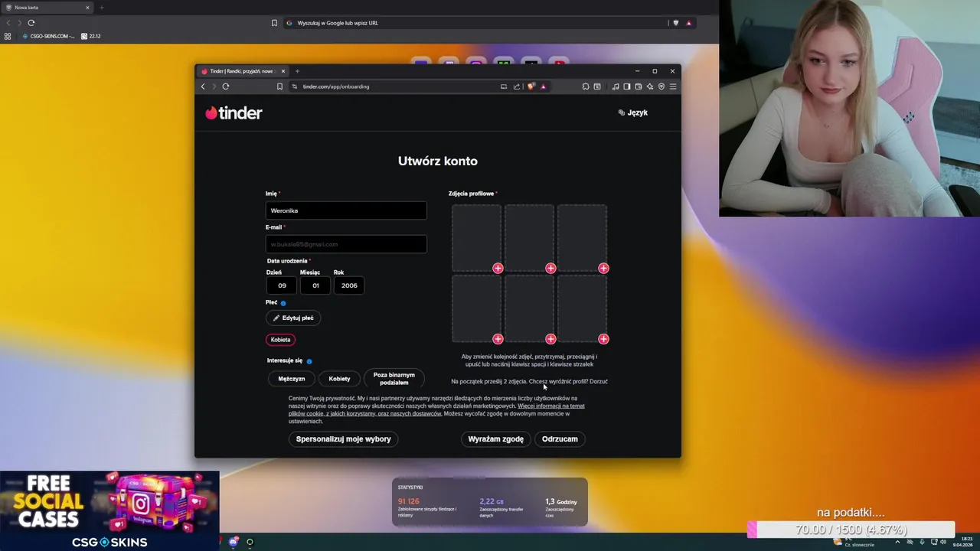This screenshot has width=980, height=551.
Task: Reject cookies with Odrzucam button
Action: click(560, 439)
